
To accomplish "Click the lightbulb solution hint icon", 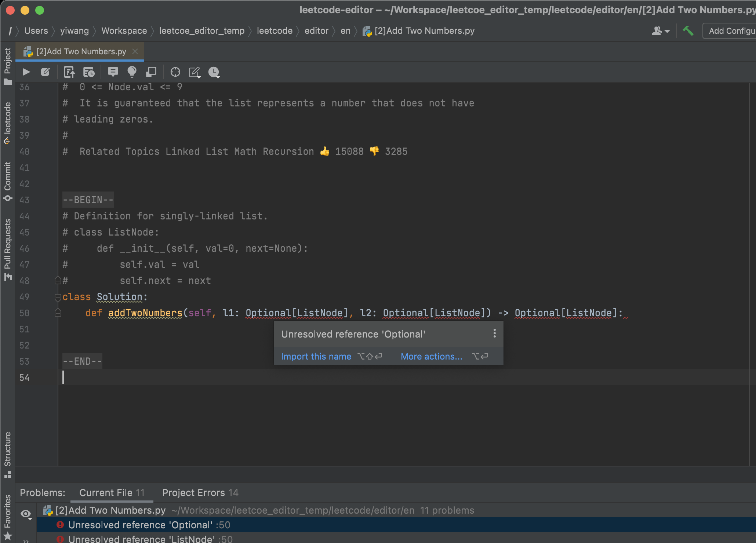I will point(132,72).
